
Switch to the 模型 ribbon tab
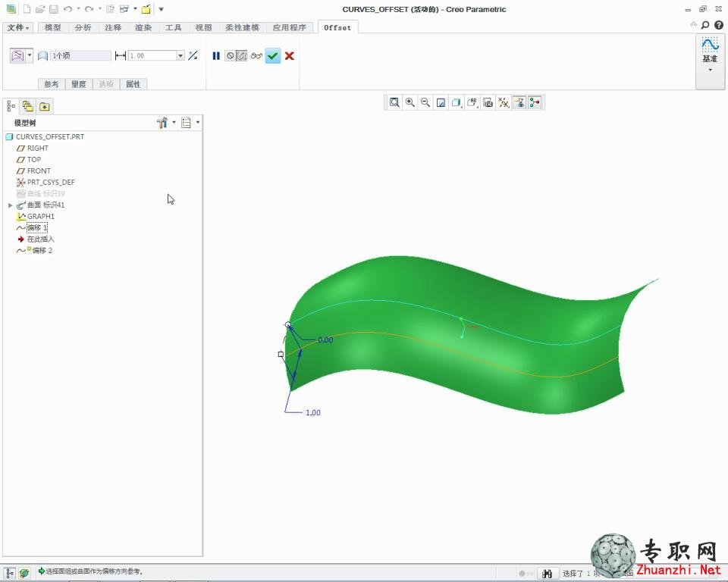click(52, 27)
